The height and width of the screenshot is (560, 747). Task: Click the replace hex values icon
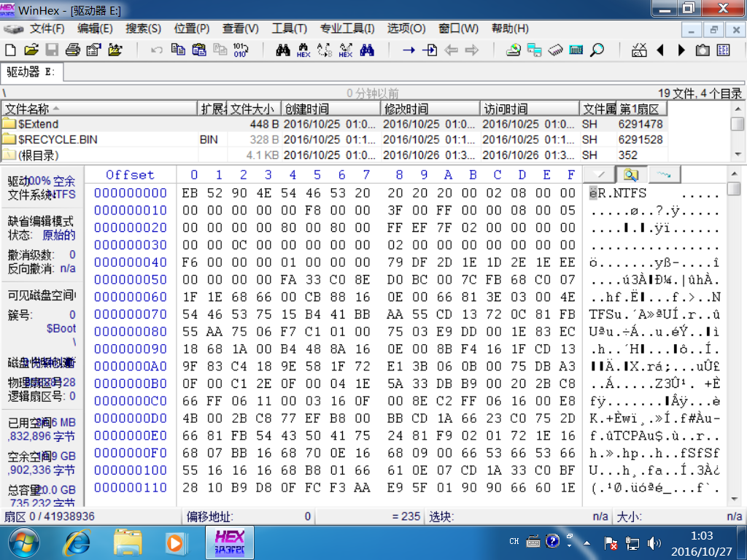346,50
